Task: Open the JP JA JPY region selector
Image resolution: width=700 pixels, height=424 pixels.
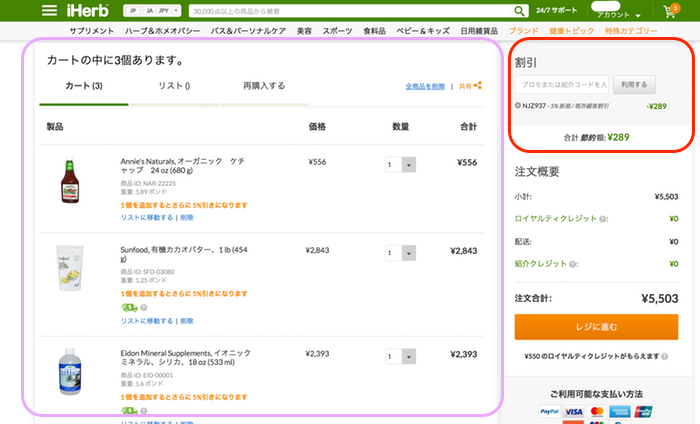Action: [152, 11]
